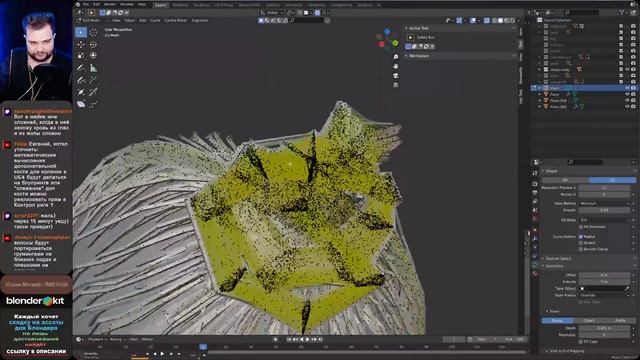Toggle camera view with the camera gizmo
Viewport: 640px width, 360px height.
tap(396, 76)
